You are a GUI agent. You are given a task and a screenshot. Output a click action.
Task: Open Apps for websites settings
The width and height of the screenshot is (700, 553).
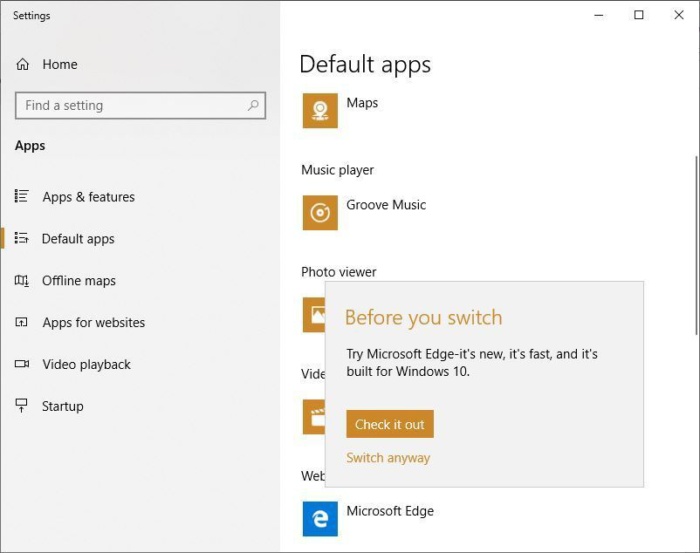pos(94,322)
